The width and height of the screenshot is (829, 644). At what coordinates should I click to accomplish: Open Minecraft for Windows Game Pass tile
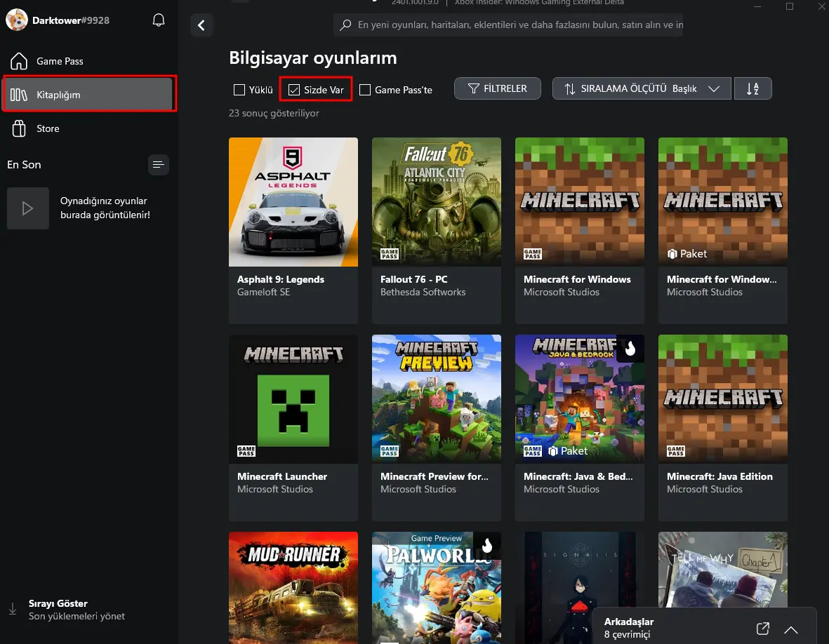pos(579,230)
